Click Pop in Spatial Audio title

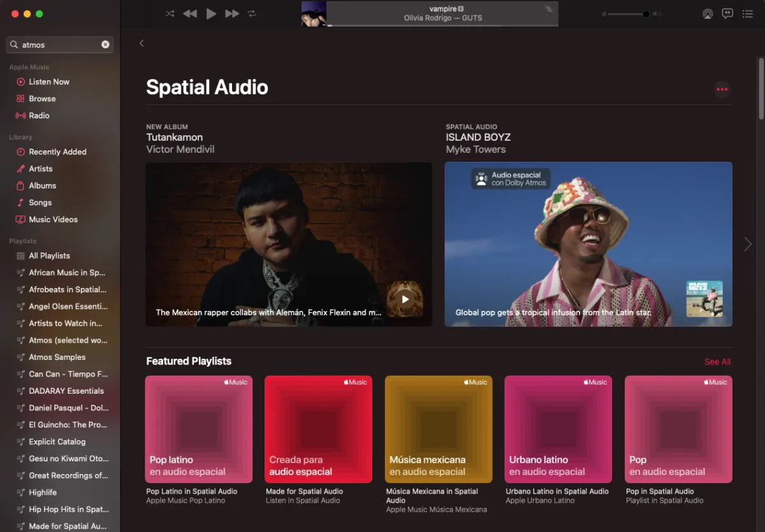pos(660,491)
